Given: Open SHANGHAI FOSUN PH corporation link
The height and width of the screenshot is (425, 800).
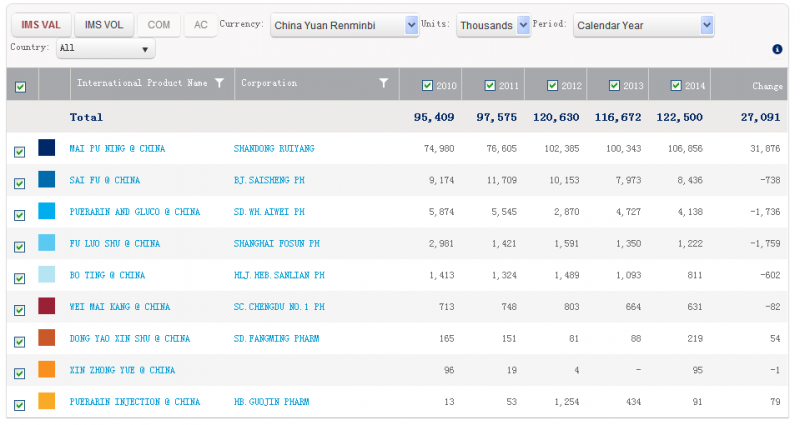Looking at the screenshot, I should [277, 243].
